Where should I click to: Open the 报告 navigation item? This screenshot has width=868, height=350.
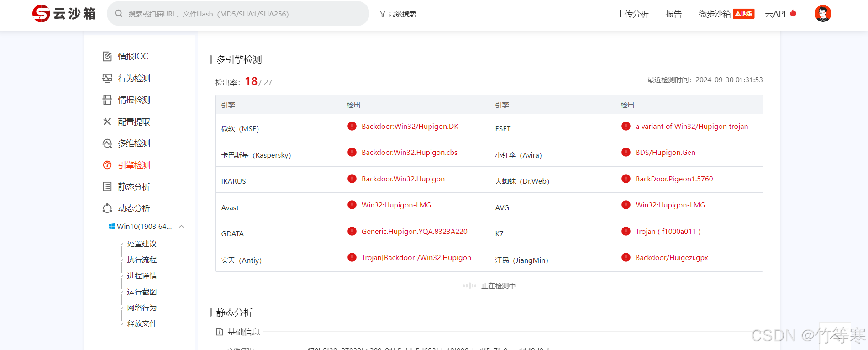pos(673,14)
